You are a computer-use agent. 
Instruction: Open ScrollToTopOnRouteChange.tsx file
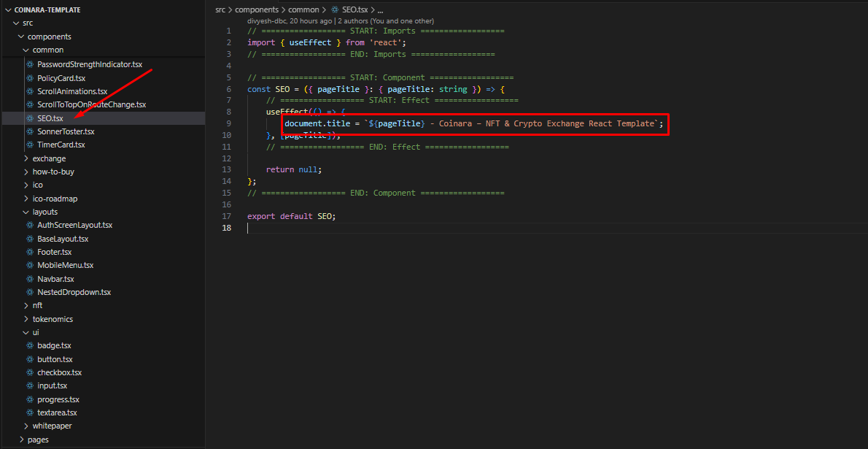[91, 105]
